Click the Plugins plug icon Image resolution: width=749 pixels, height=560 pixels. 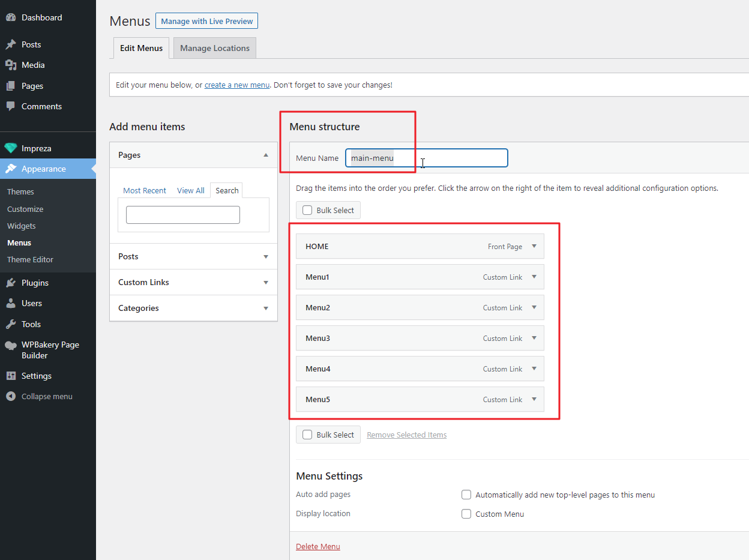point(11,283)
